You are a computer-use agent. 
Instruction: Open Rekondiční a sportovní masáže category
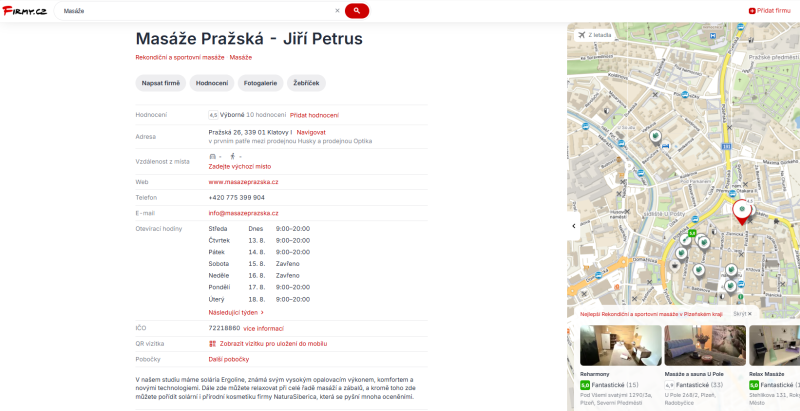click(x=180, y=58)
